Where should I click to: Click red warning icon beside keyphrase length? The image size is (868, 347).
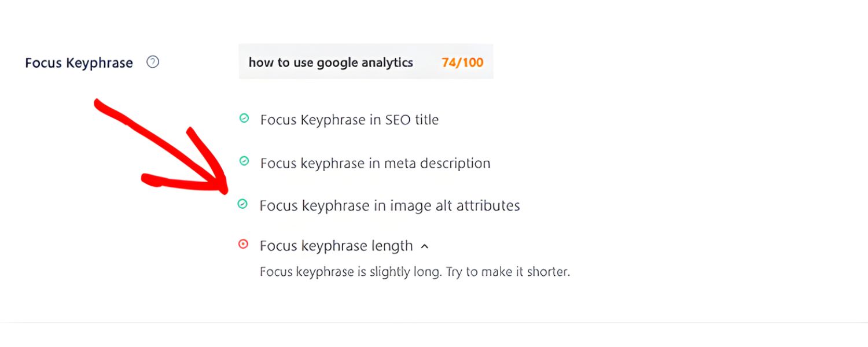coord(243,245)
